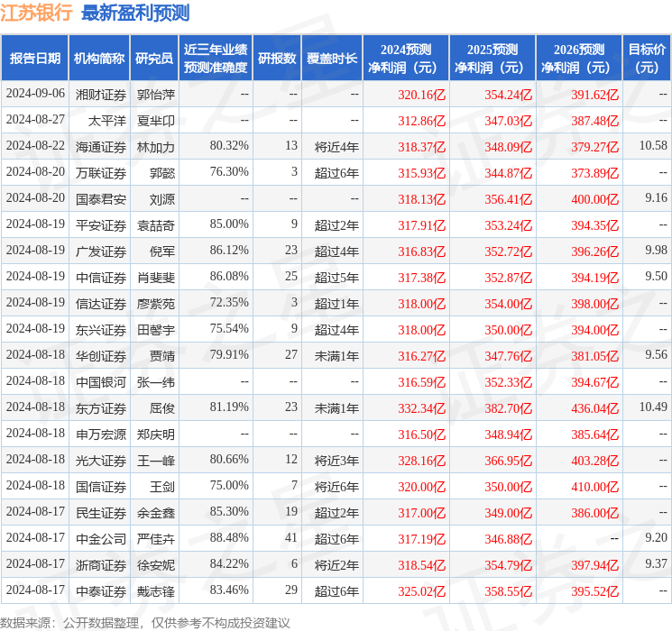Select the 广发证券 institution cell
Screen dimensions: 672x631
pos(101,251)
